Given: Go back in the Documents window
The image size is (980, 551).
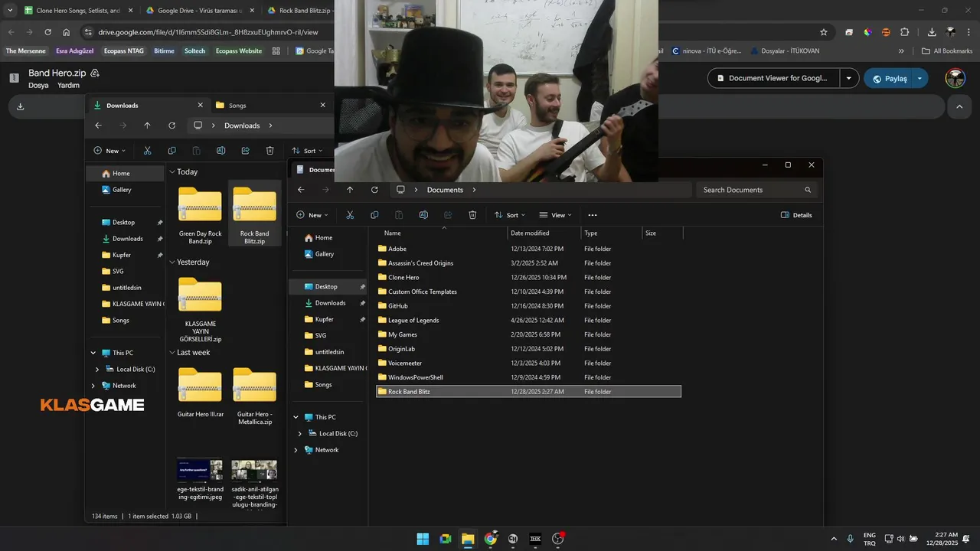Looking at the screenshot, I should 301,190.
